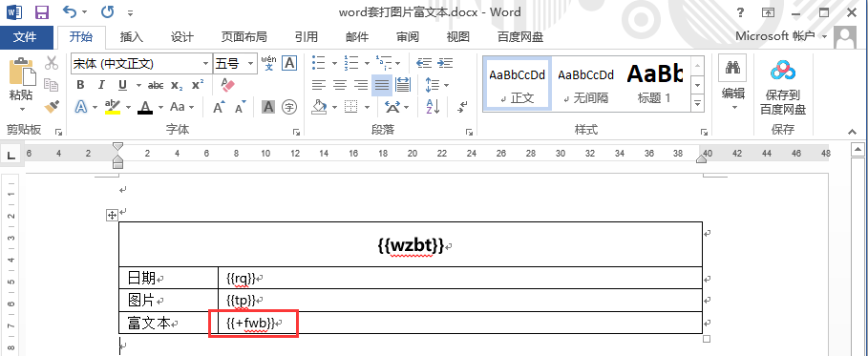The image size is (868, 356).
Task: Open the font name dropdown 宋体
Action: [141, 64]
